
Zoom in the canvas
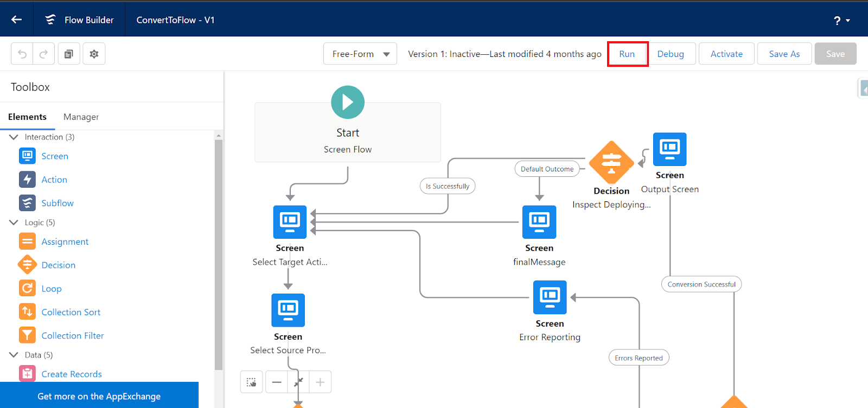(x=320, y=382)
